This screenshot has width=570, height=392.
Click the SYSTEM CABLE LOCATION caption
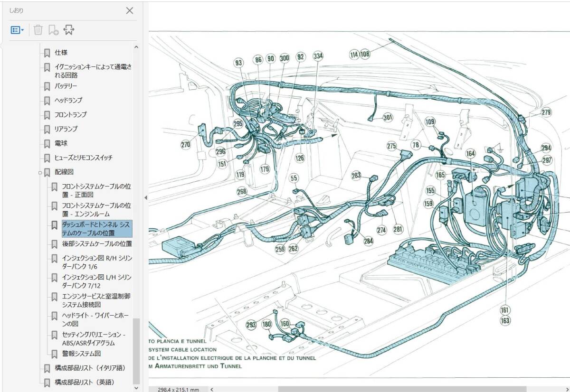point(182,350)
